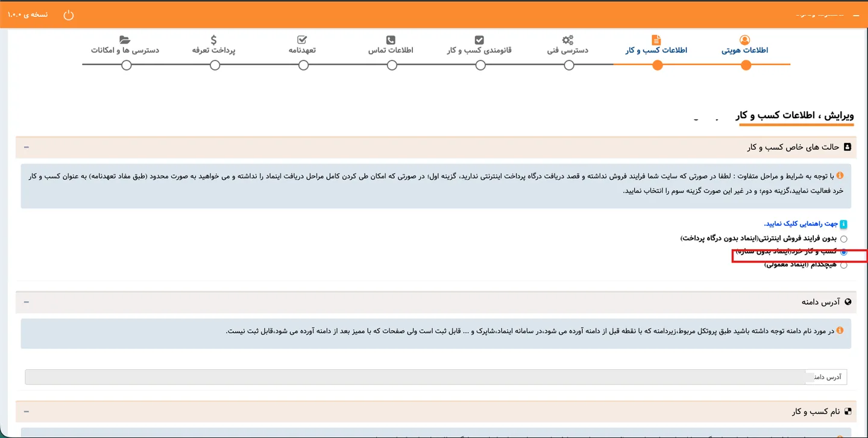Click the دسترسی فنی gears icon

pos(568,40)
